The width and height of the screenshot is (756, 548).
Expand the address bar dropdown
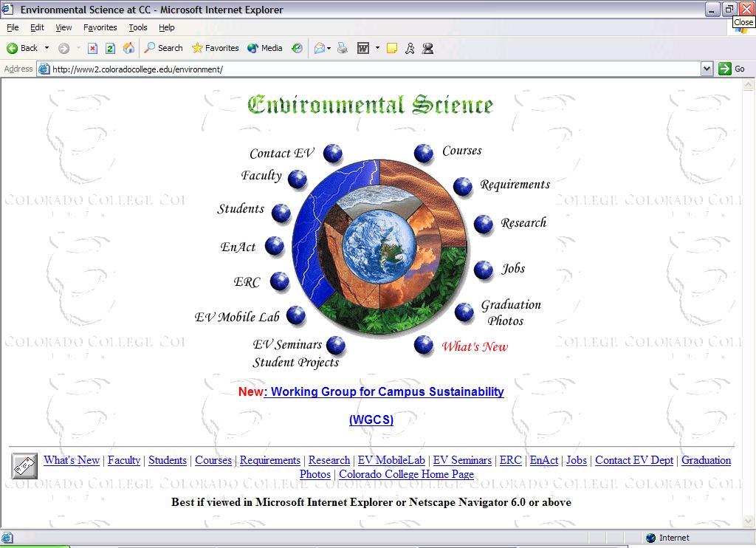coord(707,69)
